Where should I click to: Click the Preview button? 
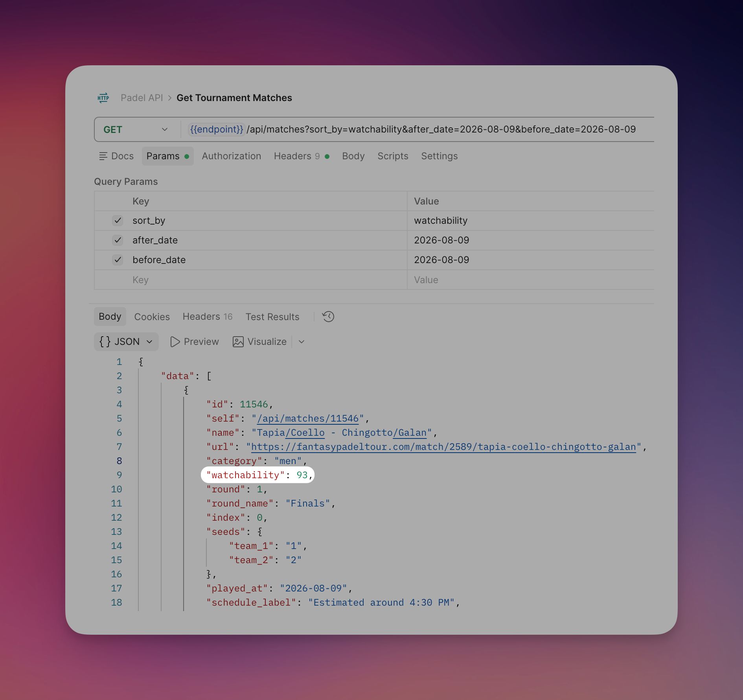[x=195, y=342]
